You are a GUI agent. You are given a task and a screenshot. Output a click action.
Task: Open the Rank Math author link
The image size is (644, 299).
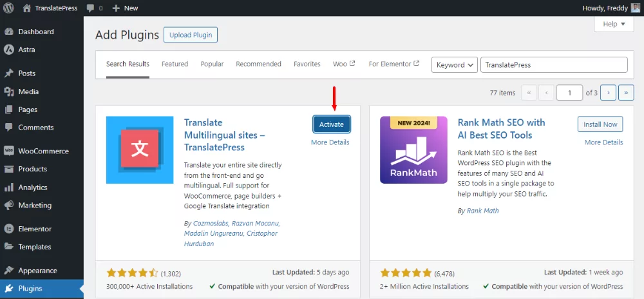[483, 211]
